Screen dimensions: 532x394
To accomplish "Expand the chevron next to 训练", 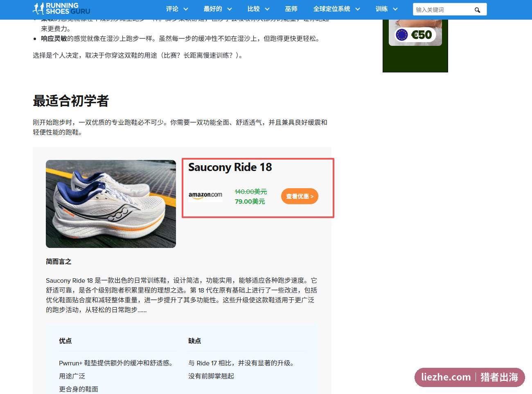I will point(395,9).
